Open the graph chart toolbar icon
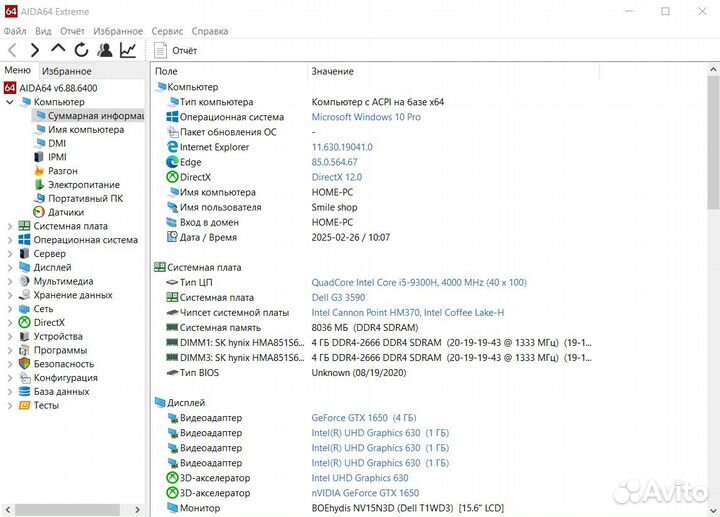This screenshot has width=720, height=517. click(x=128, y=50)
